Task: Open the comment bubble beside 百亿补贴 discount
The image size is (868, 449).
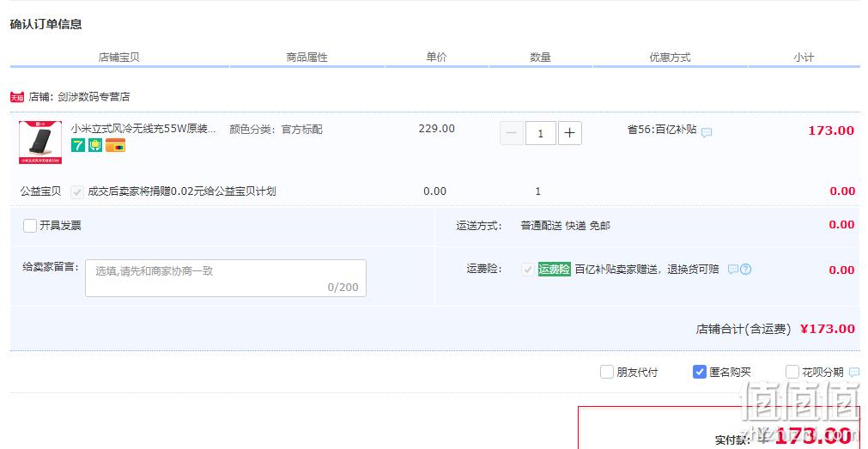Action: [x=707, y=132]
